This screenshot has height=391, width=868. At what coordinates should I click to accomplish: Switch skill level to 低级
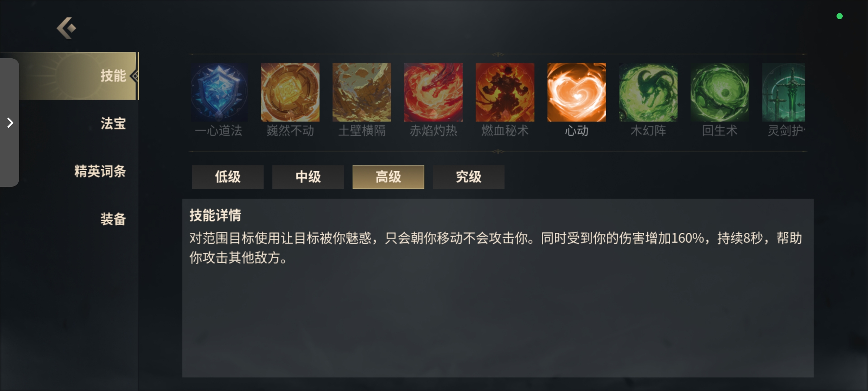tap(227, 177)
